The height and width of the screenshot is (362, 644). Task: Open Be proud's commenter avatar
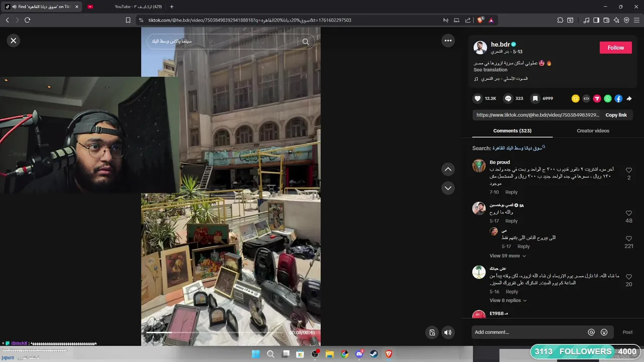coord(479,165)
